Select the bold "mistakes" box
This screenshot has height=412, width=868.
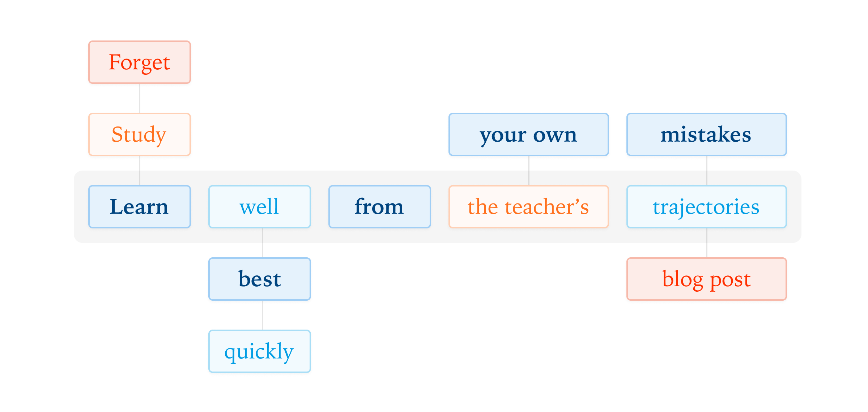point(707,134)
